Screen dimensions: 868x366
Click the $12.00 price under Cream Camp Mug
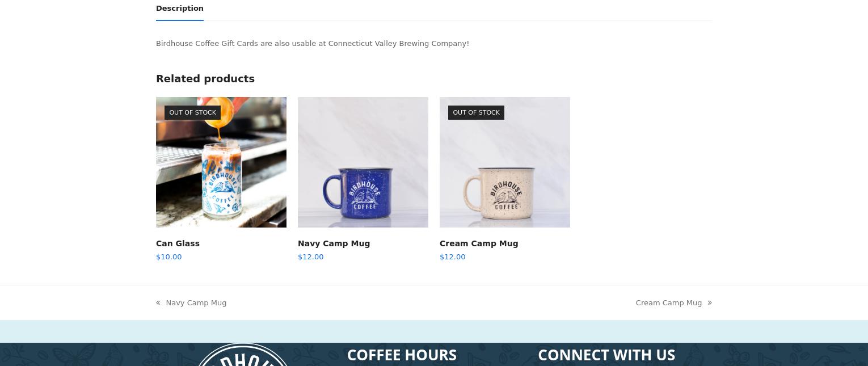tap(453, 257)
